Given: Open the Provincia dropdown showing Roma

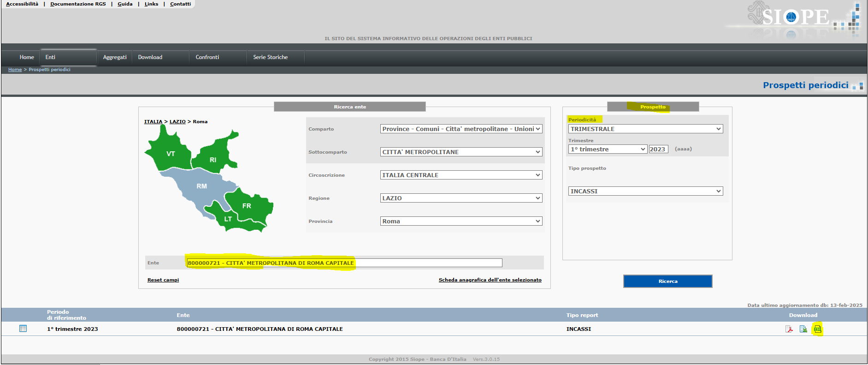Looking at the screenshot, I should [x=461, y=221].
